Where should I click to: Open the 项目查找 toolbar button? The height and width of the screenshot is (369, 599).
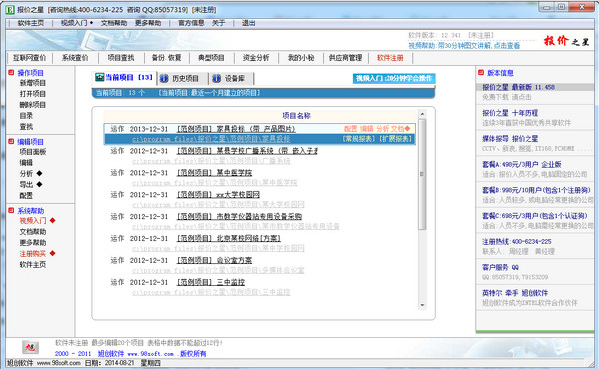[x=121, y=58]
